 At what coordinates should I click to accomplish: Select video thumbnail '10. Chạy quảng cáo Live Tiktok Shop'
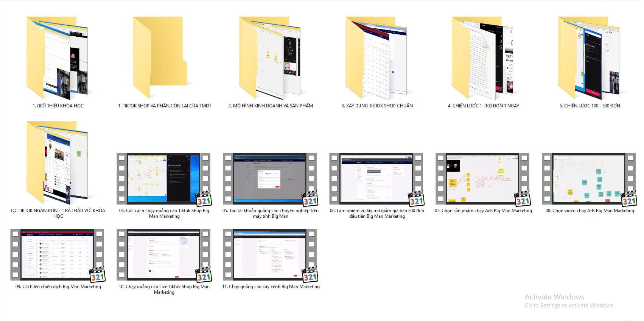tap(164, 254)
